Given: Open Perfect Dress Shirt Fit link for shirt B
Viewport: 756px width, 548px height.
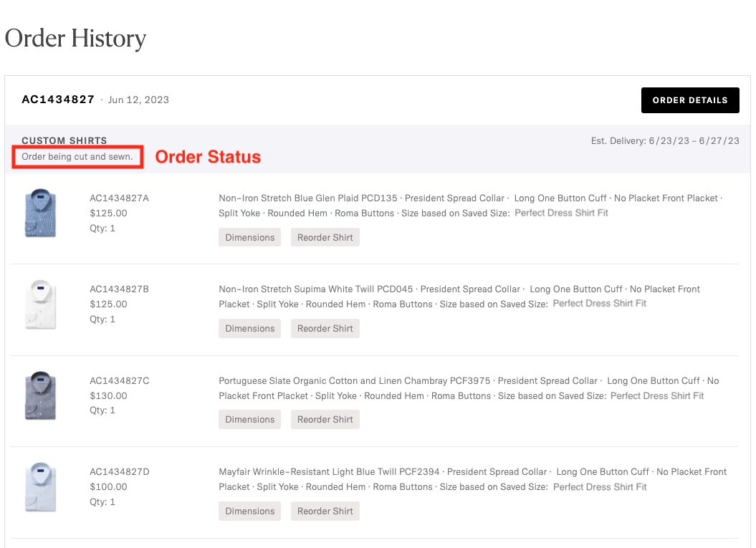Looking at the screenshot, I should 599,304.
